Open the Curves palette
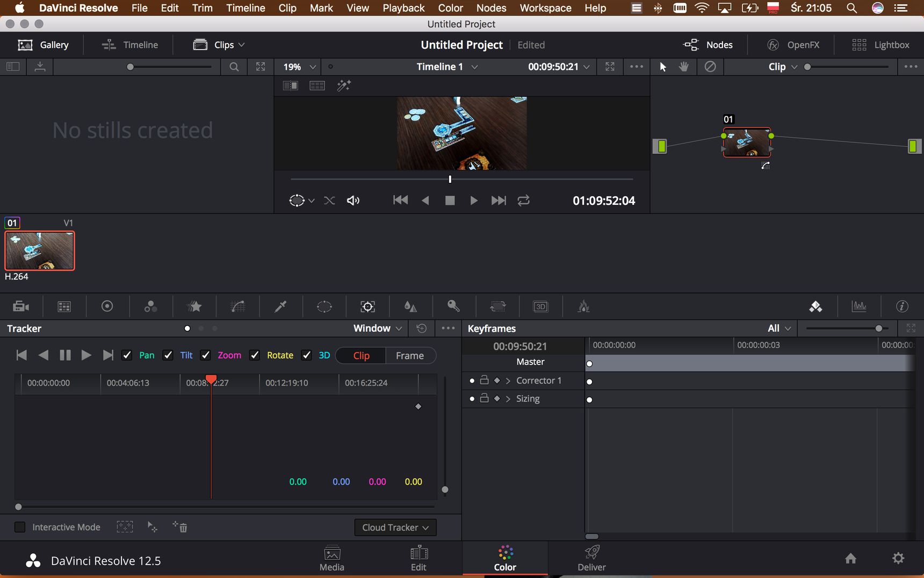This screenshot has height=578, width=924. [237, 306]
